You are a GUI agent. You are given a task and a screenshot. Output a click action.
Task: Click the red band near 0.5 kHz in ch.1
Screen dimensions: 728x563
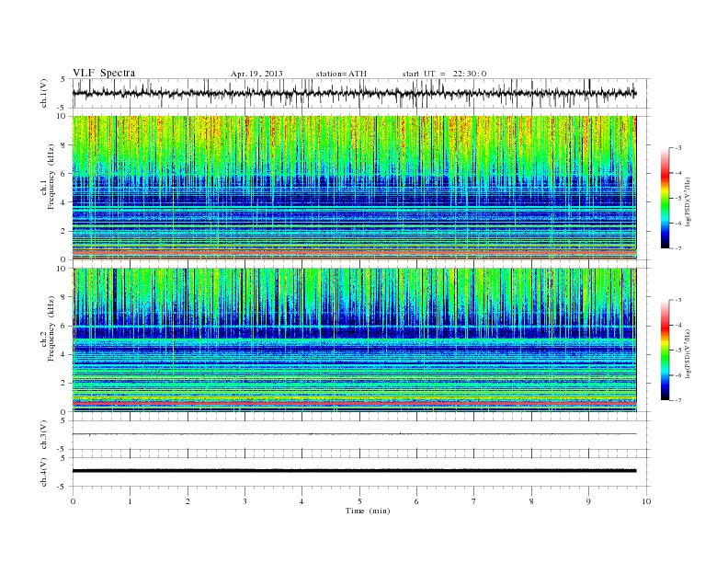354,252
